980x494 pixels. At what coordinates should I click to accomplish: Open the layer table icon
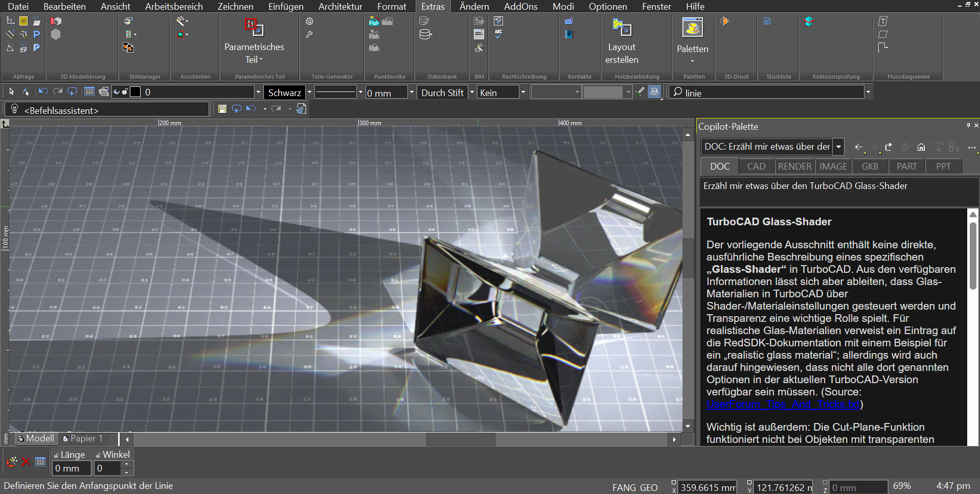(x=89, y=92)
